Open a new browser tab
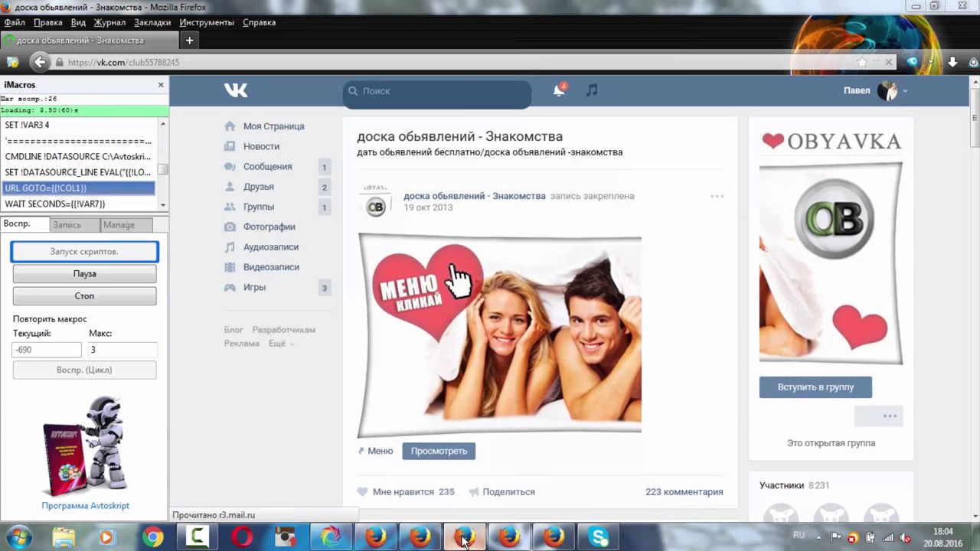The width and height of the screenshot is (980, 551). coord(189,41)
